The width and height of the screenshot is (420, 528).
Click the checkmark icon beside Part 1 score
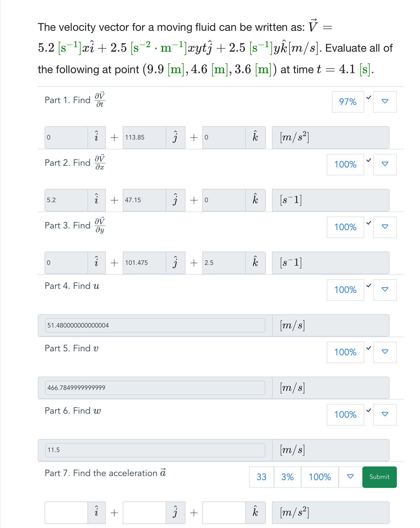(368, 97)
